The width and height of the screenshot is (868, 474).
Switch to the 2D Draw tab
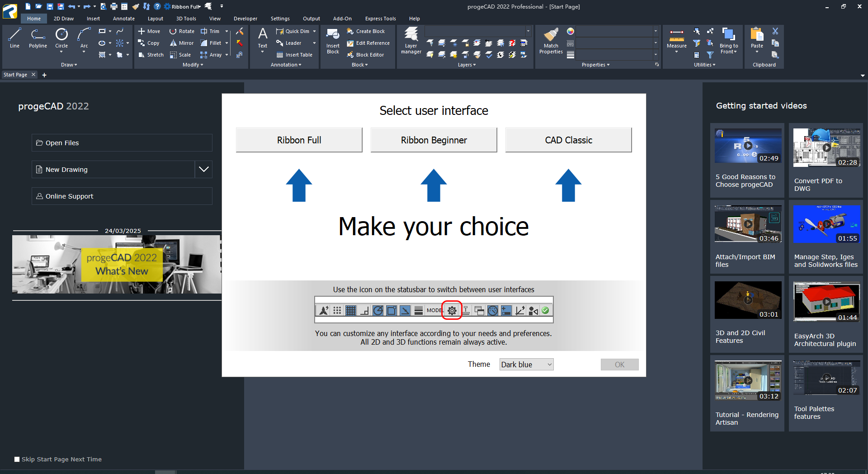pyautogui.click(x=64, y=19)
